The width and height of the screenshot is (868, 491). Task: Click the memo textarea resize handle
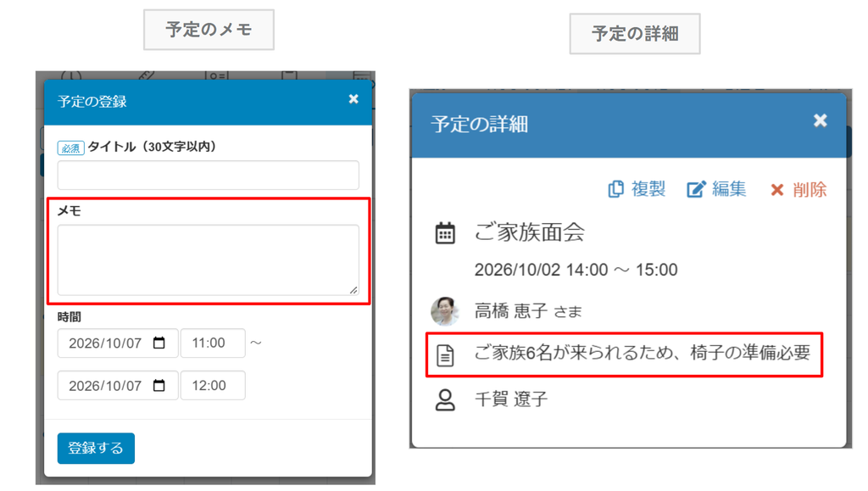click(x=353, y=289)
